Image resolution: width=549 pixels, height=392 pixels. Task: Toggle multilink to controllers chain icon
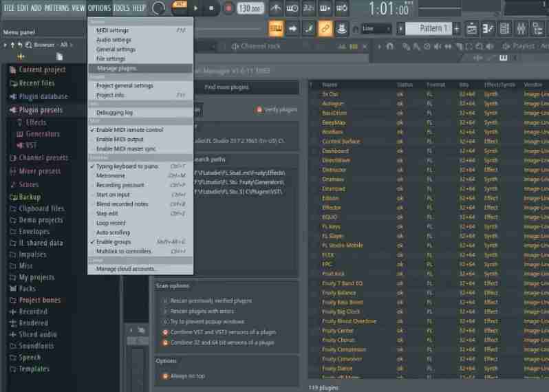click(325, 28)
